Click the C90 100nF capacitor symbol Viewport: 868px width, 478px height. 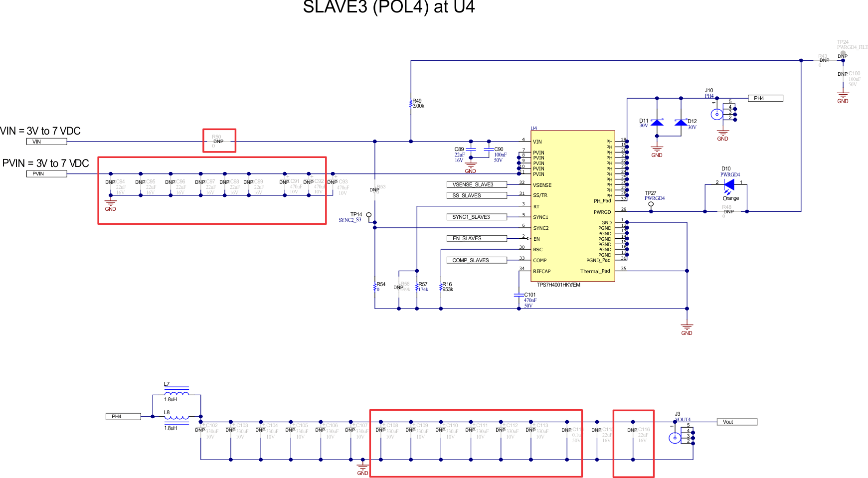click(489, 149)
